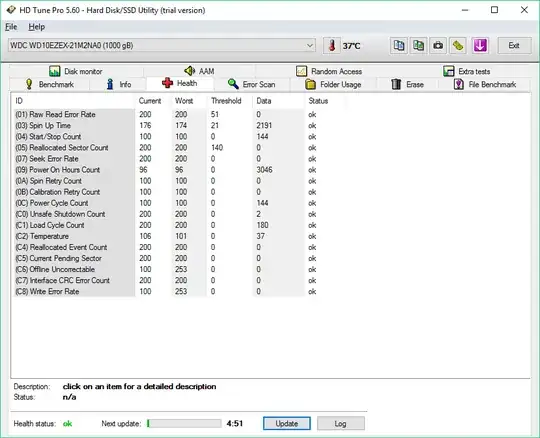This screenshot has width=540, height=438.
Task: Click the Update button
Action: point(287,424)
